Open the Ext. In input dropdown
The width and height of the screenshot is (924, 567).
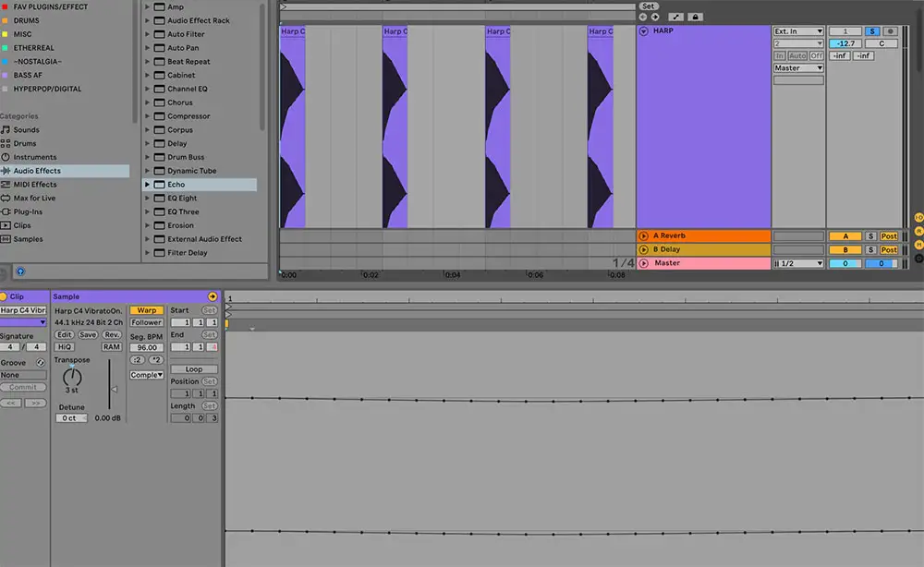pos(798,31)
